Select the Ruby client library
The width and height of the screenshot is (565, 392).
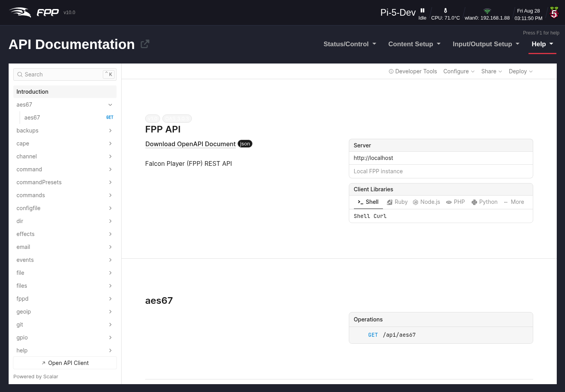pos(397,202)
